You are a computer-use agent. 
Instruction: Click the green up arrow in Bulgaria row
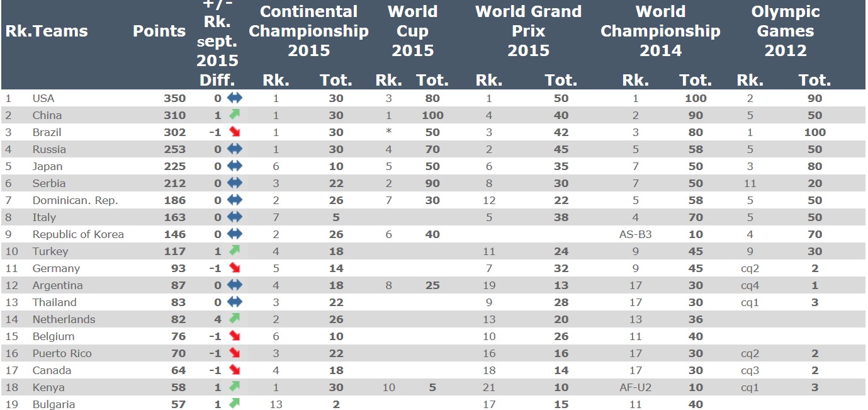(x=235, y=403)
